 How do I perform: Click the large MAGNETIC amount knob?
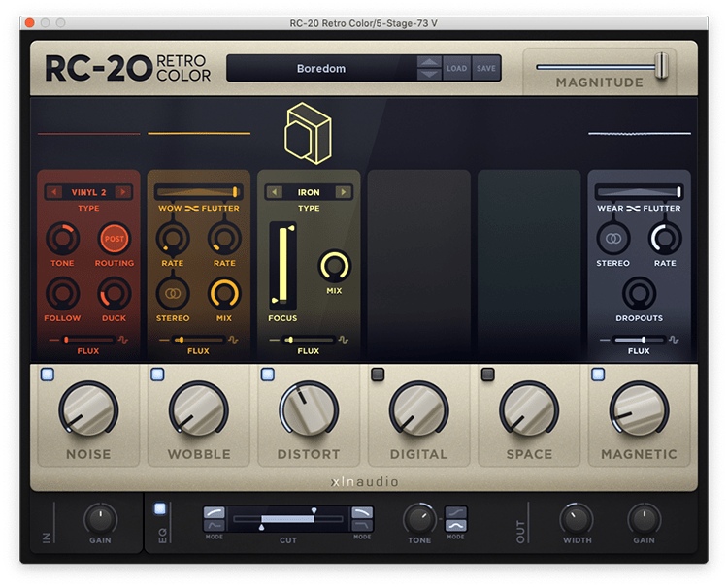coord(639,409)
